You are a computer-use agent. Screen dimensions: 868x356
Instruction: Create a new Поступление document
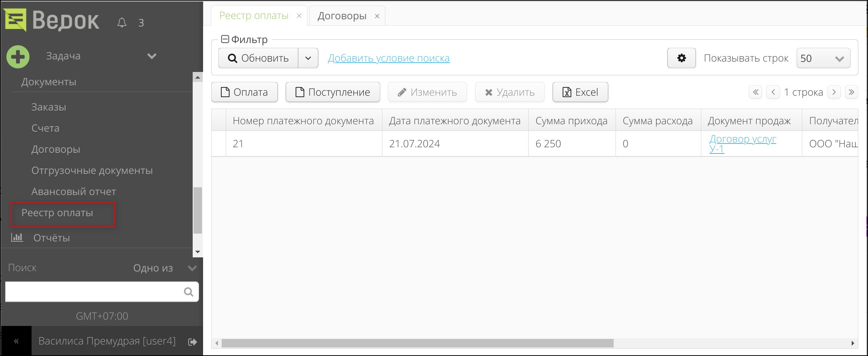coord(333,92)
